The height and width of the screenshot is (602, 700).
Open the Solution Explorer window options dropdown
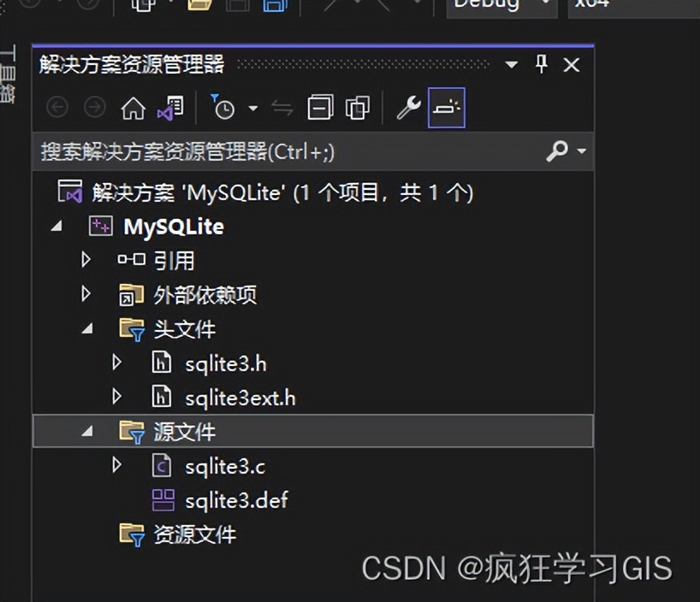[512, 65]
